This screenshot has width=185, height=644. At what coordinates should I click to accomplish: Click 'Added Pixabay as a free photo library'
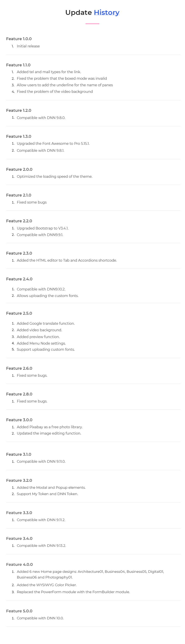tap(50, 427)
